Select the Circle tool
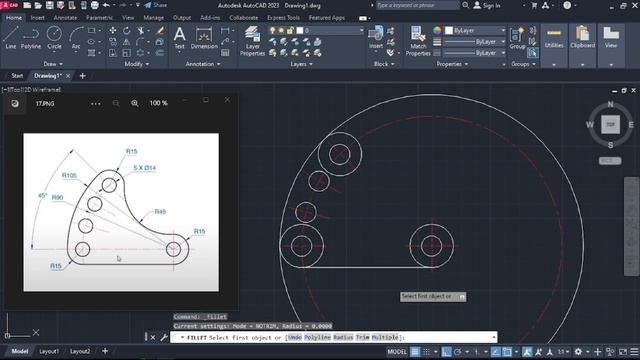 point(54,38)
